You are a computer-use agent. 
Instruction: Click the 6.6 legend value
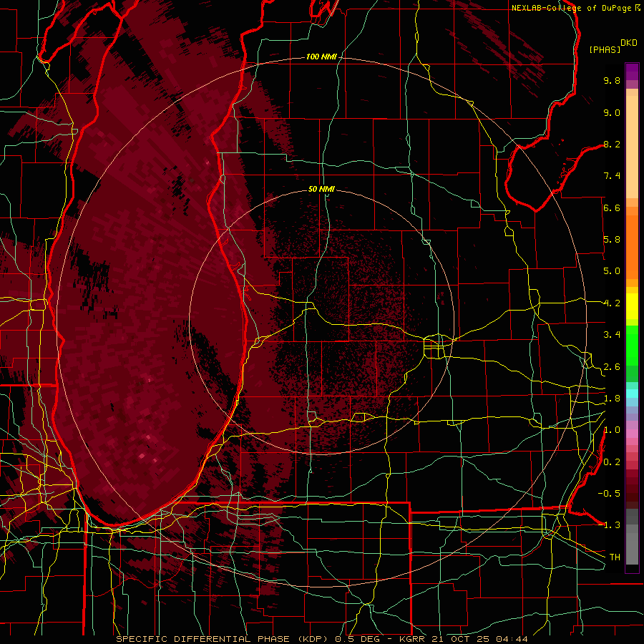612,208
